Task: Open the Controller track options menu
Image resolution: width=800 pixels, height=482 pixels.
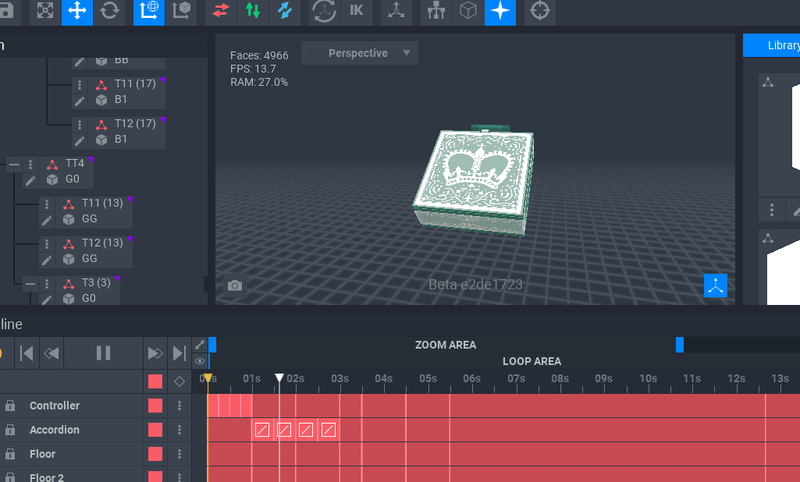Action: point(179,405)
